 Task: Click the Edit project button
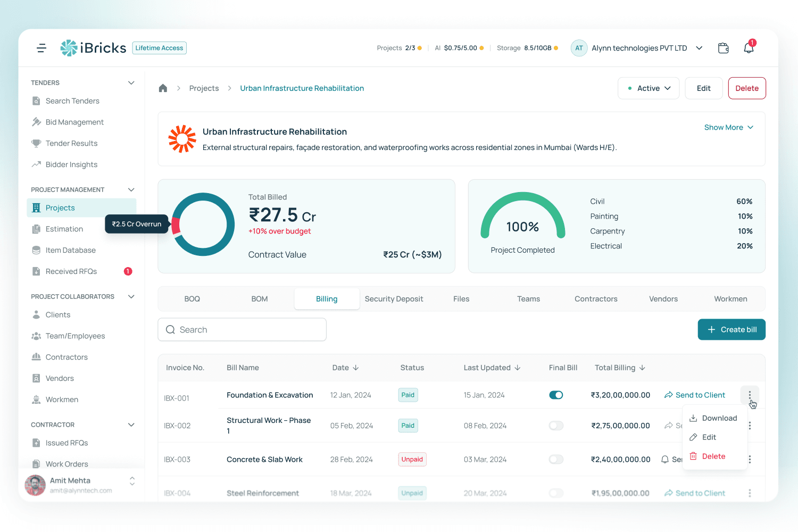[704, 88]
